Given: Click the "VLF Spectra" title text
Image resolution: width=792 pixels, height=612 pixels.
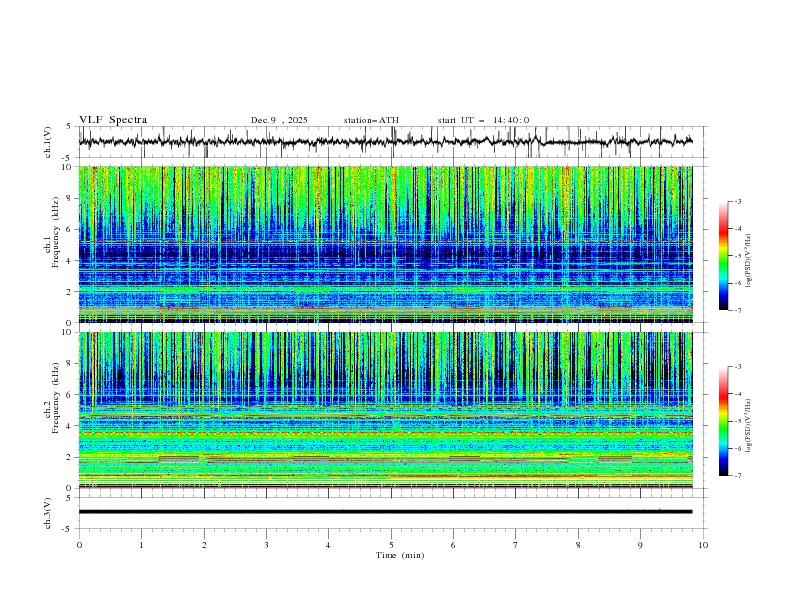Looking at the screenshot, I should click(x=113, y=120).
